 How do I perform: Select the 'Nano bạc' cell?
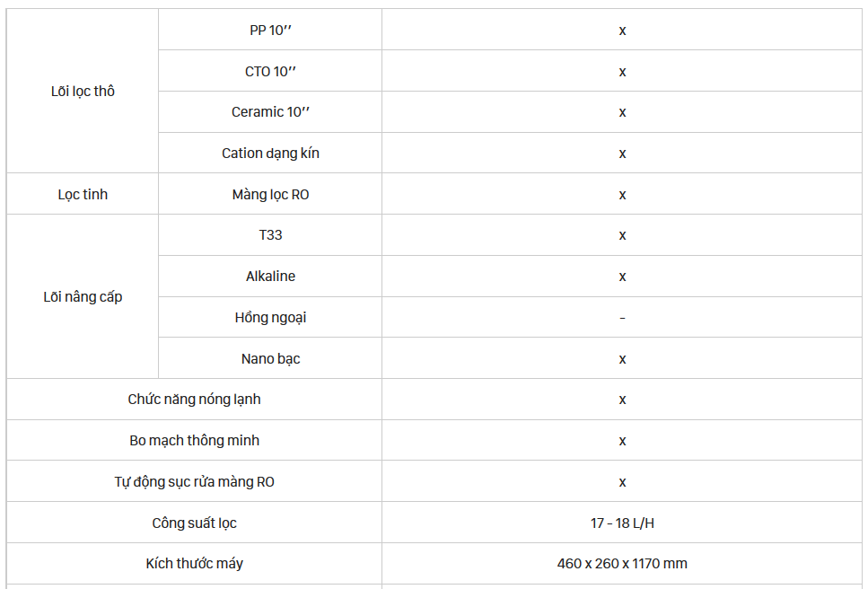pyautogui.click(x=270, y=358)
